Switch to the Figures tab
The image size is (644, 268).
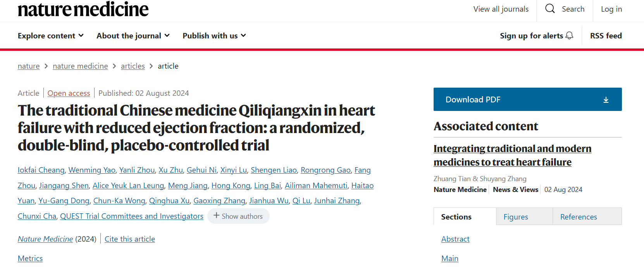(x=516, y=217)
